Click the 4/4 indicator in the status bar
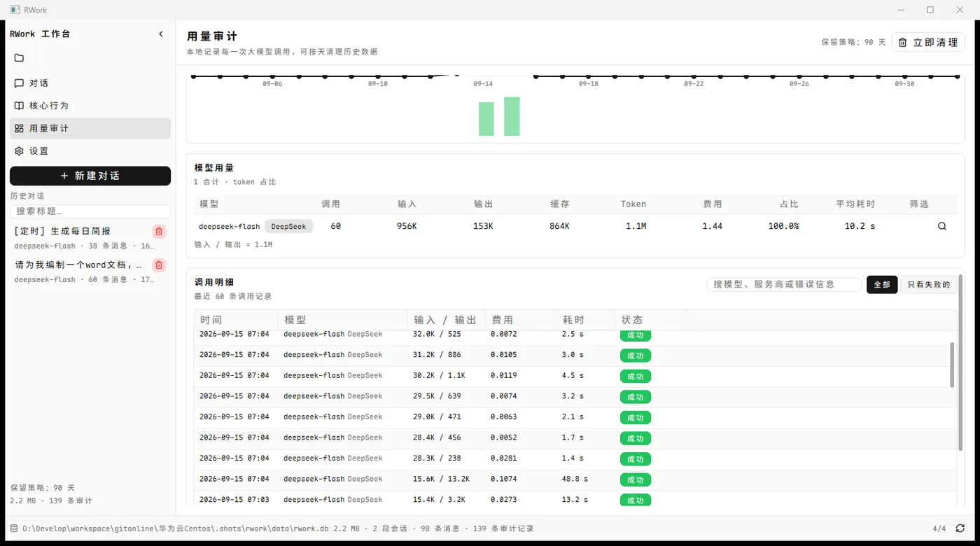 [x=939, y=528]
